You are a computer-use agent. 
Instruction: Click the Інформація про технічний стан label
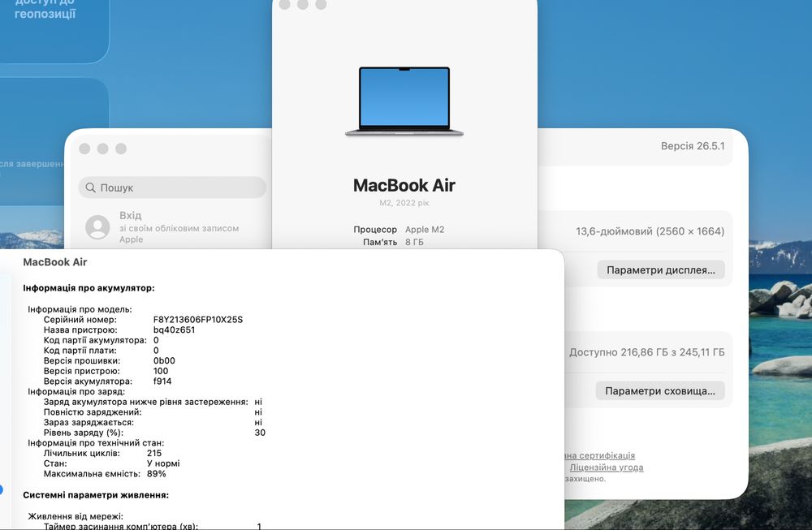(96, 443)
